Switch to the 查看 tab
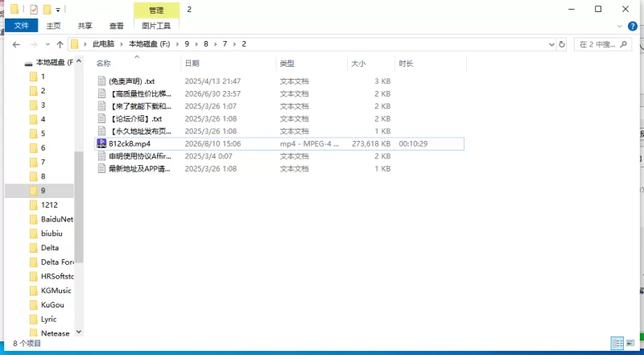The height and width of the screenshot is (355, 644). click(116, 26)
